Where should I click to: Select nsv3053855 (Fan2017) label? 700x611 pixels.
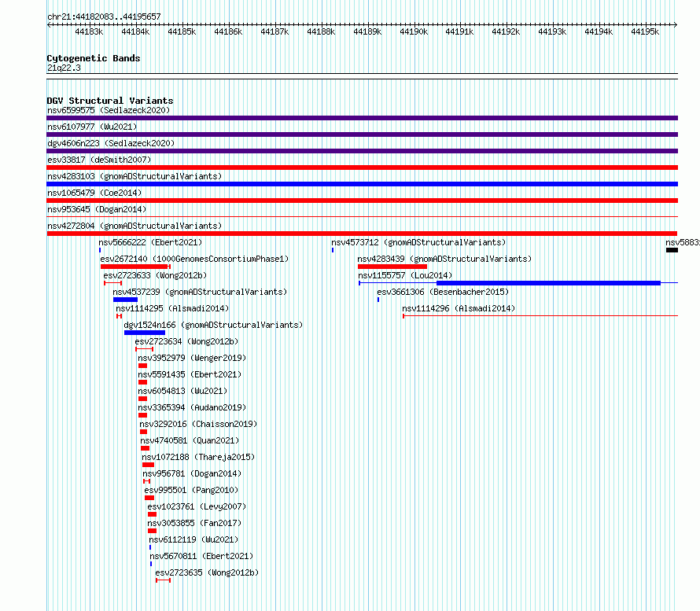(194, 523)
